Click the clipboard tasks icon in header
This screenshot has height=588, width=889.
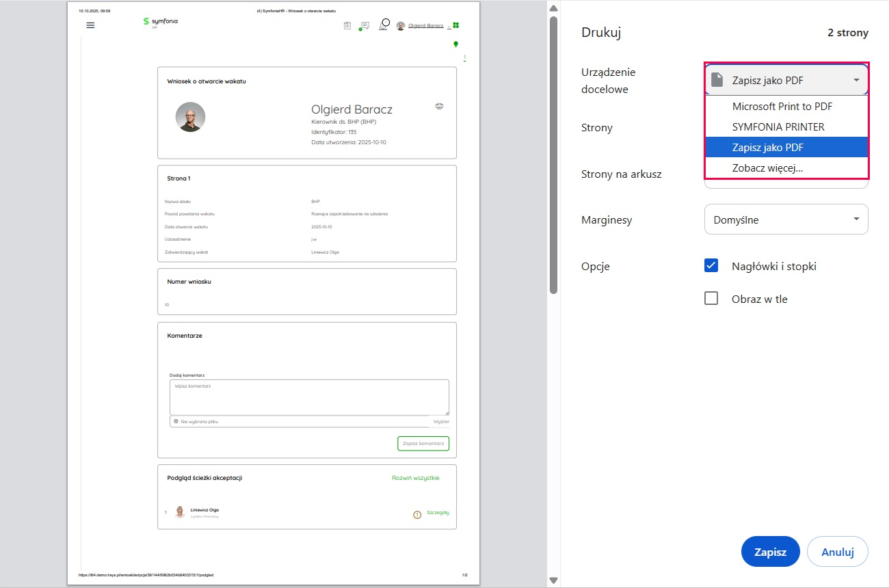(x=347, y=25)
